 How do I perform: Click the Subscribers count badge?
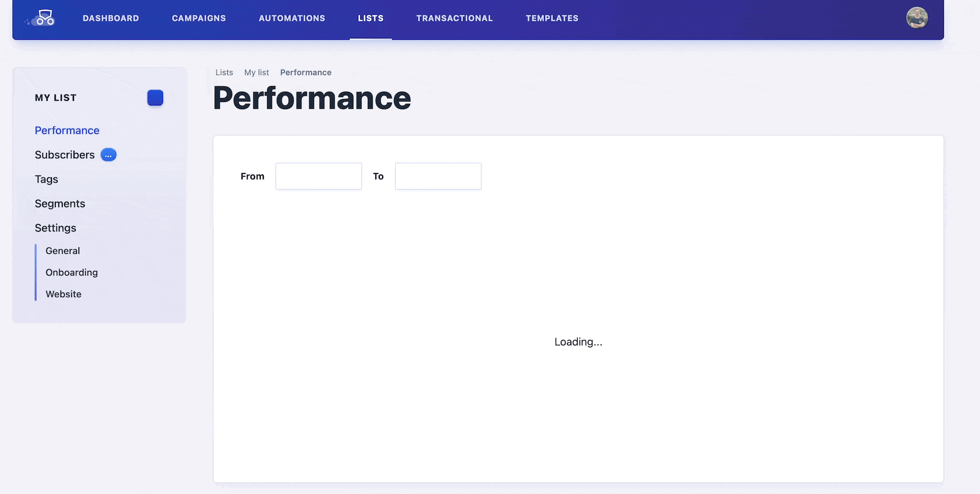click(108, 155)
